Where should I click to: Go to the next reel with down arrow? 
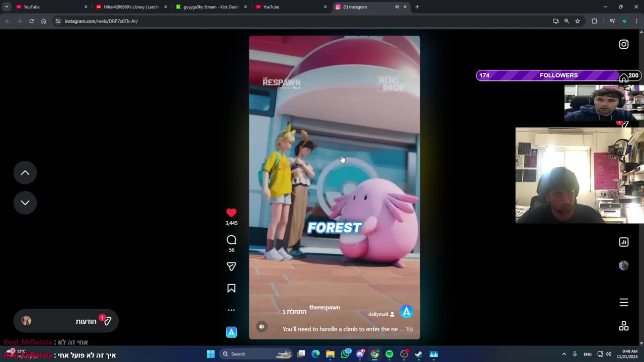25,203
